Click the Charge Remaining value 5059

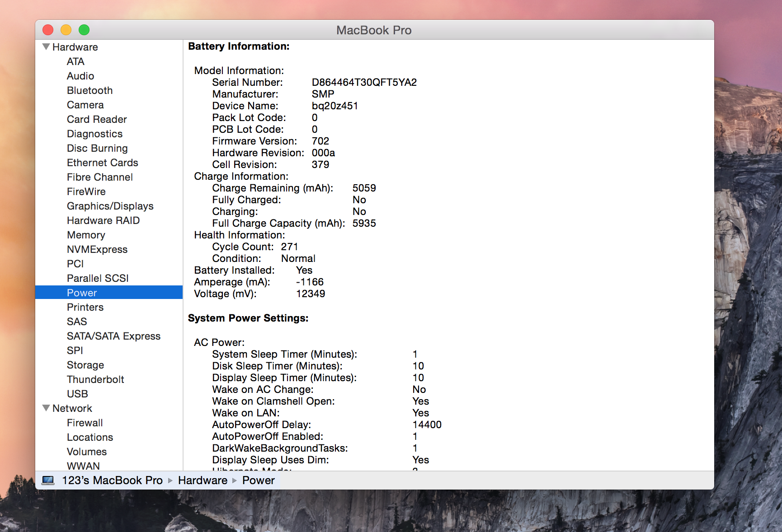coord(364,188)
